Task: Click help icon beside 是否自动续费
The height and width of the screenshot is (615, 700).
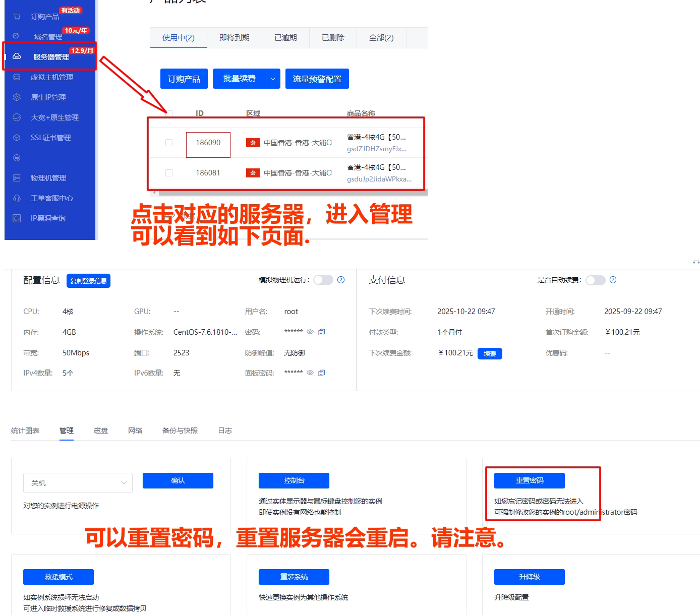Action: [613, 280]
